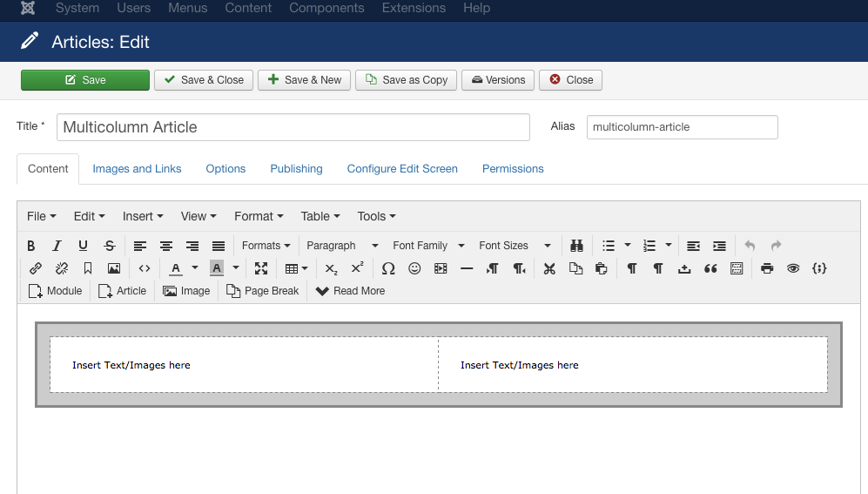Insert or edit a link
This screenshot has width=868, height=494.
[36, 268]
